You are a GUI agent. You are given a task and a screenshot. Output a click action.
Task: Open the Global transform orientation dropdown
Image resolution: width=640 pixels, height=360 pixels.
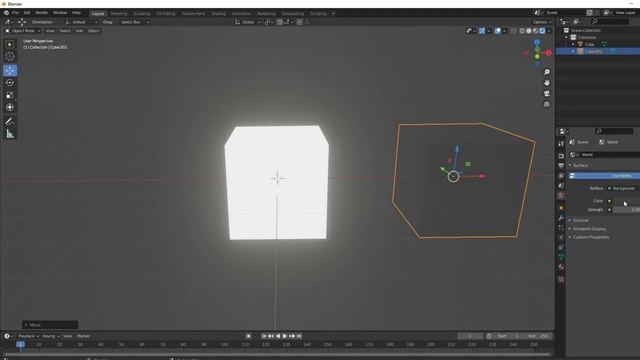click(248, 22)
